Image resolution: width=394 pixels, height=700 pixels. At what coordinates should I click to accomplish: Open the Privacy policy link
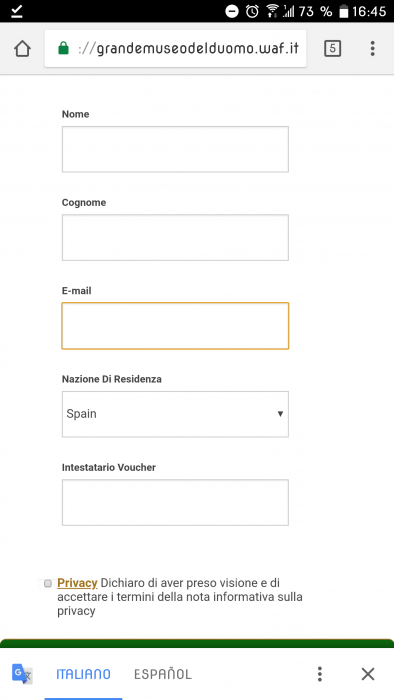[77, 583]
